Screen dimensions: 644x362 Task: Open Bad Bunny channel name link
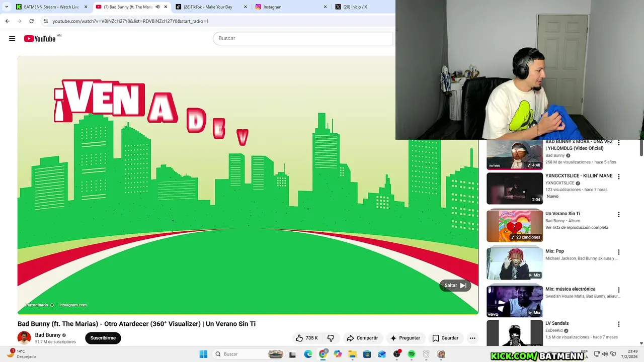48,335
